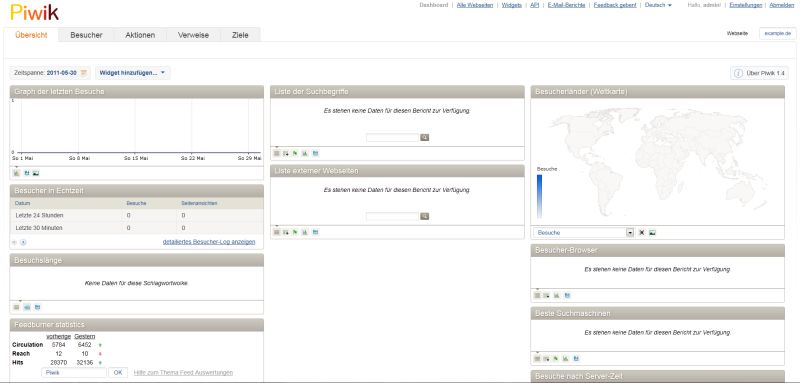
Task: Switch Besucher-Browser widget to chart view
Action: coord(557,295)
